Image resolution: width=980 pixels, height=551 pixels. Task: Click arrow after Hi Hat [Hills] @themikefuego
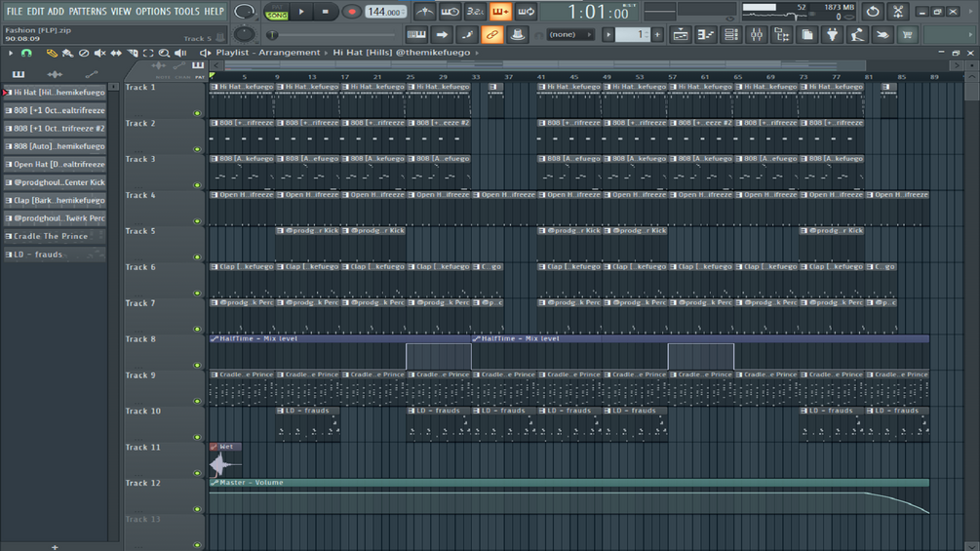[x=477, y=53]
